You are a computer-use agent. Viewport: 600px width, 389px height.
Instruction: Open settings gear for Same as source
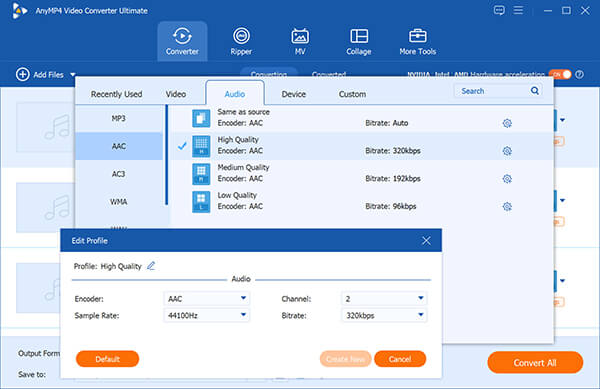tap(507, 123)
